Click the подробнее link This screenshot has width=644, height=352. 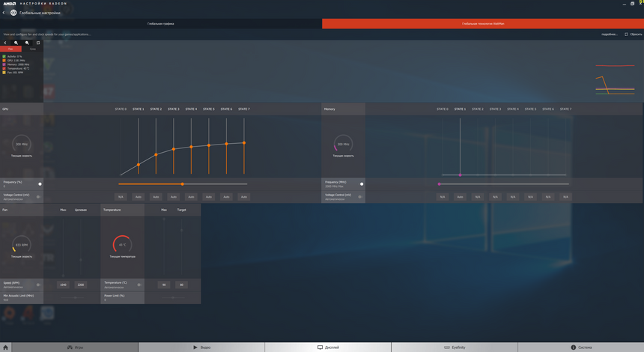point(609,34)
